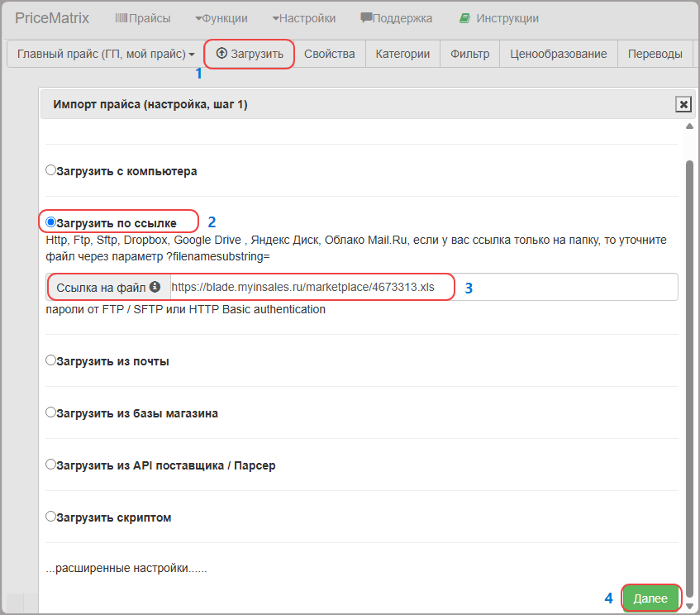Open the green book Инструкции icon
This screenshot has width=700, height=615.
464,18
